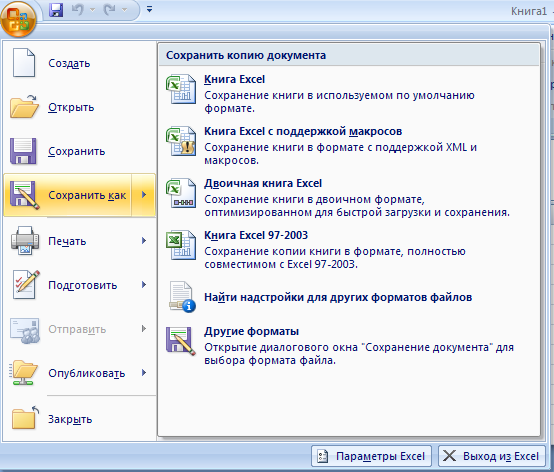
Task: Open the Undo history dropdown arrow
Action: 93,10
